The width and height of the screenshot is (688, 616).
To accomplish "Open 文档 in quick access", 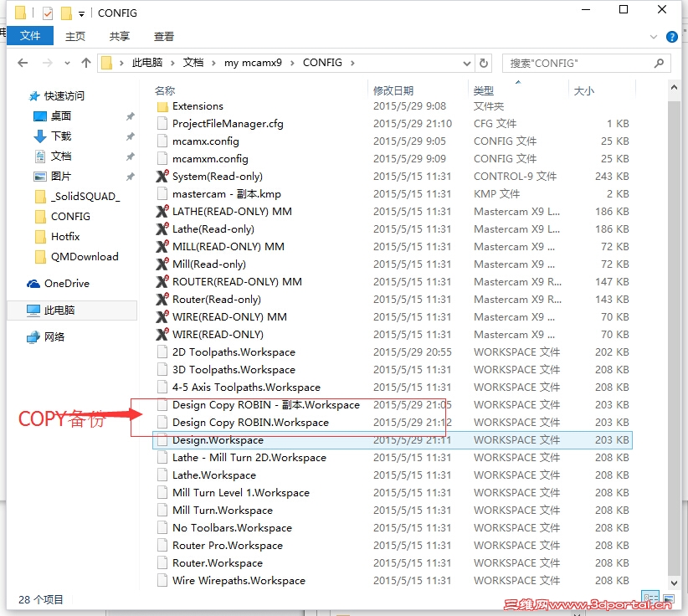I will point(61,157).
